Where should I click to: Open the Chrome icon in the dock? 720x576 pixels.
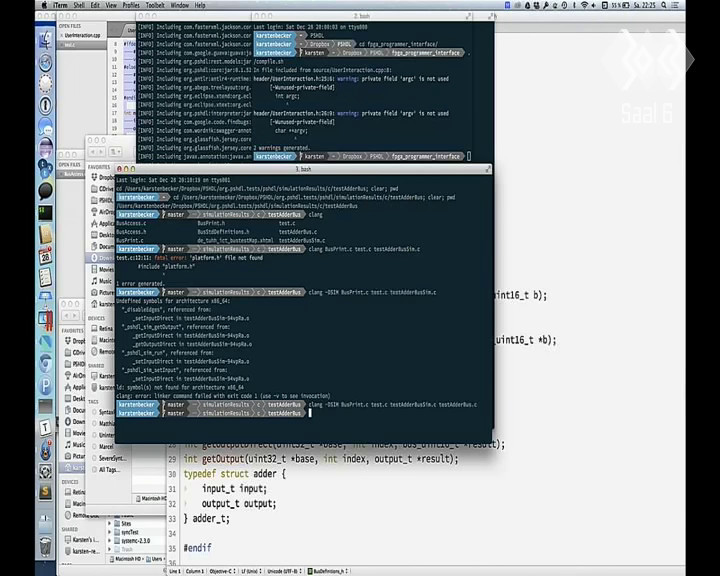(45, 363)
